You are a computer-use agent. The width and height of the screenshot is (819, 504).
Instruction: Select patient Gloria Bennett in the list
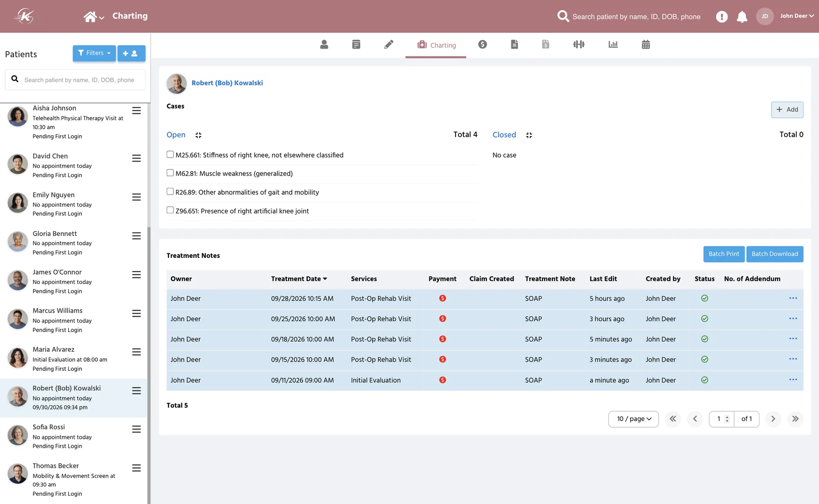pyautogui.click(x=74, y=243)
